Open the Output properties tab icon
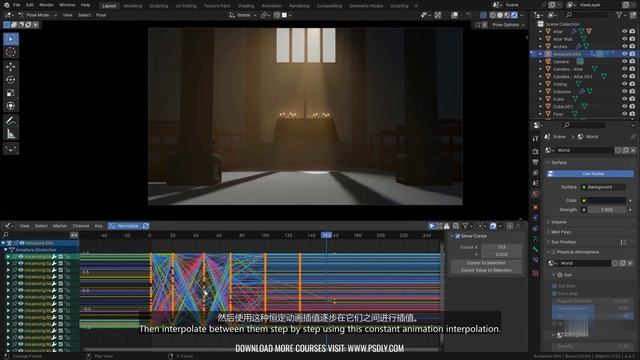 pyautogui.click(x=536, y=162)
